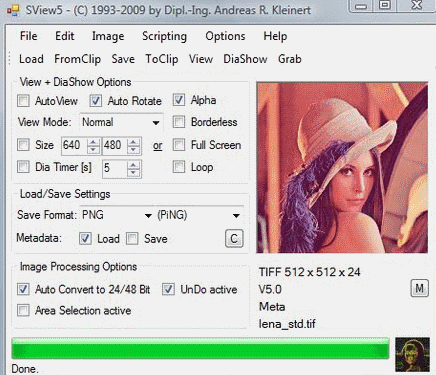Click Load in the toolbar

[x=31, y=59]
